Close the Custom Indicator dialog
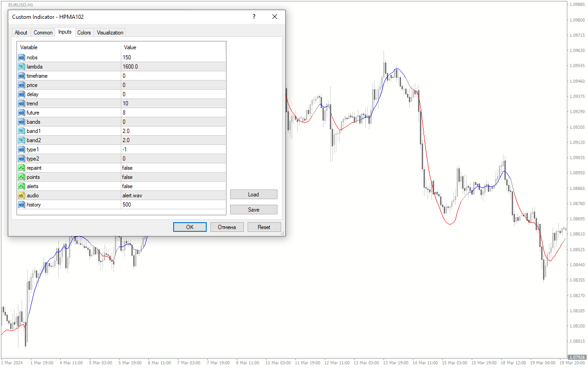Viewport: 588px width, 368px height. tap(275, 17)
